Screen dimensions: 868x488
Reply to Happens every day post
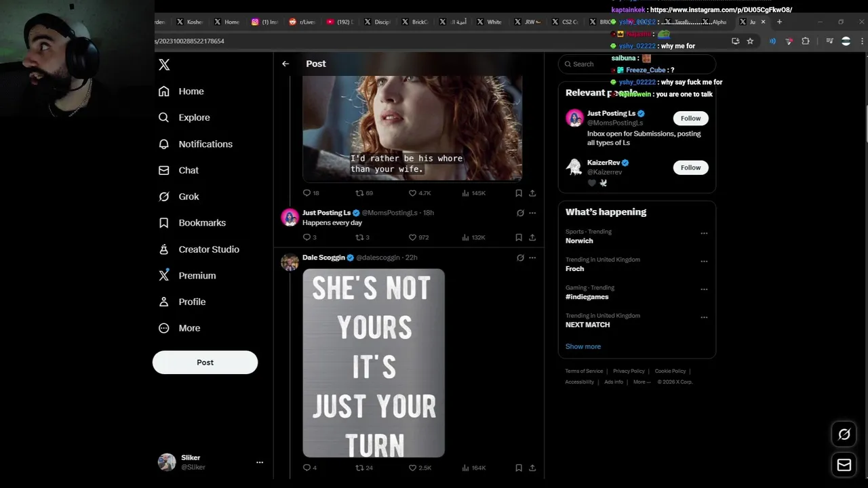[x=309, y=237]
